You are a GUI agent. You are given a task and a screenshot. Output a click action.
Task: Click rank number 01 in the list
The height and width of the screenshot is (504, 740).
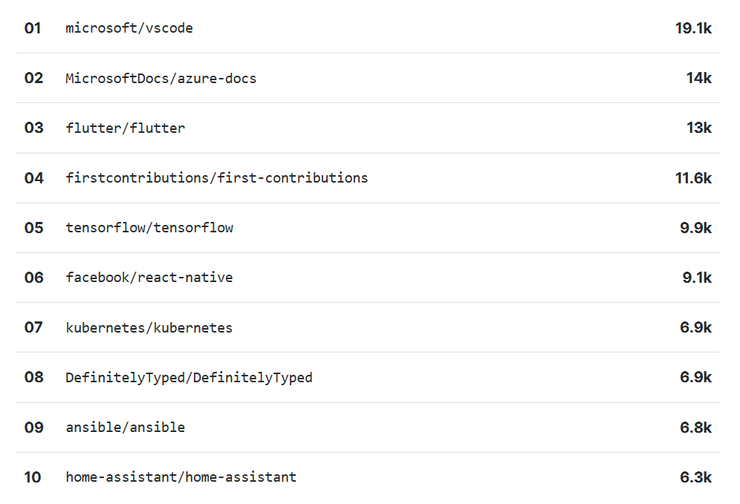pos(34,28)
